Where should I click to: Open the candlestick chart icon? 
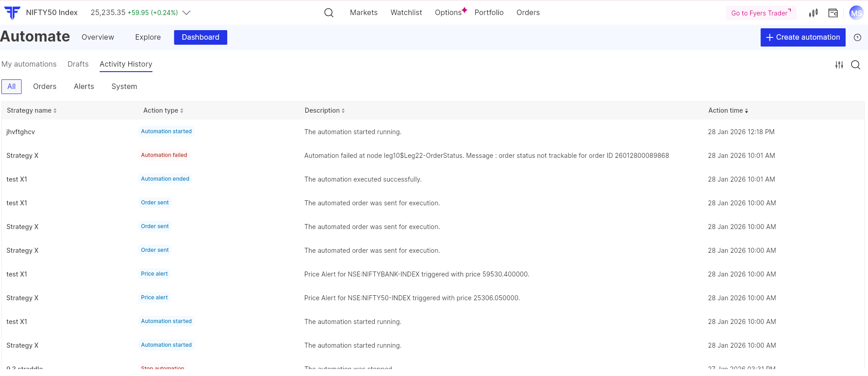813,13
